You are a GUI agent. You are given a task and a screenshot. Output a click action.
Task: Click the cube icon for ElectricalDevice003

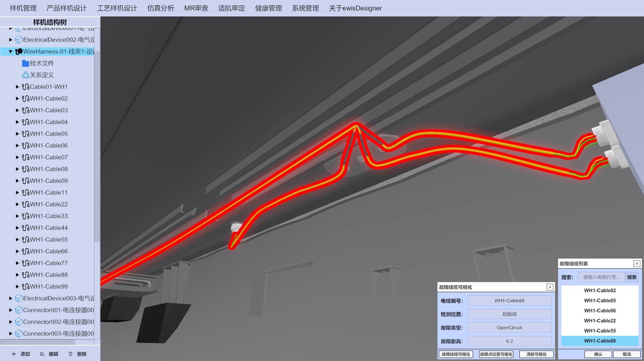pyautogui.click(x=19, y=298)
